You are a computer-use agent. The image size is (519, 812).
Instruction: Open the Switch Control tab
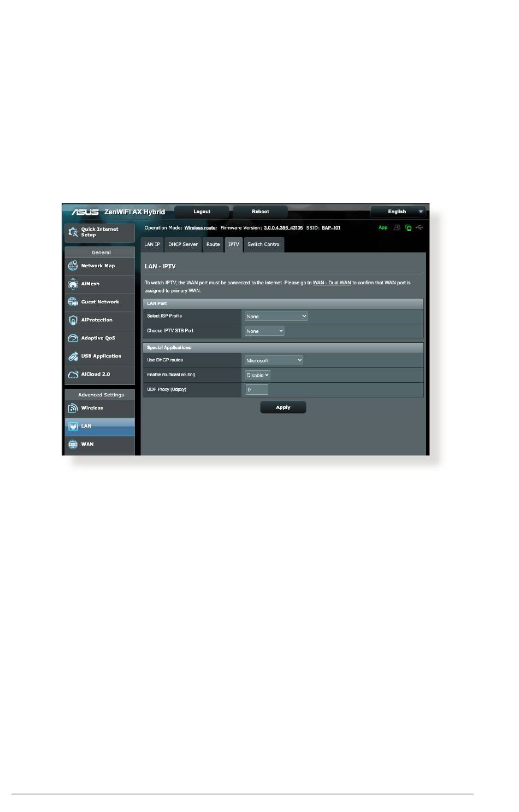[264, 244]
